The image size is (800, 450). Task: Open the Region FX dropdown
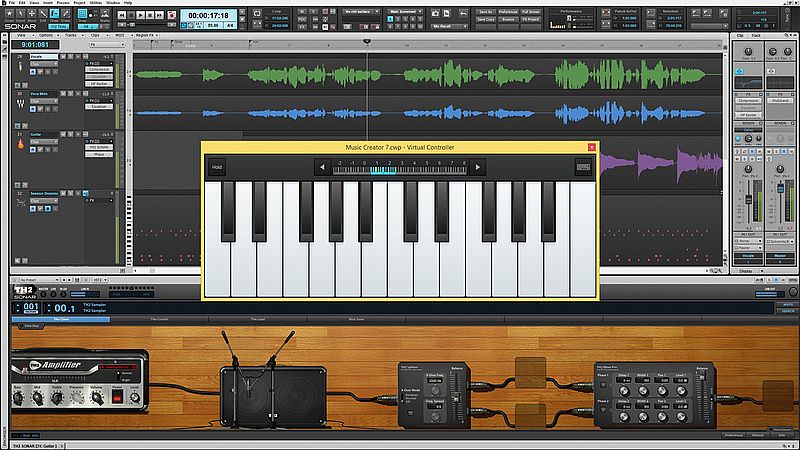click(146, 35)
